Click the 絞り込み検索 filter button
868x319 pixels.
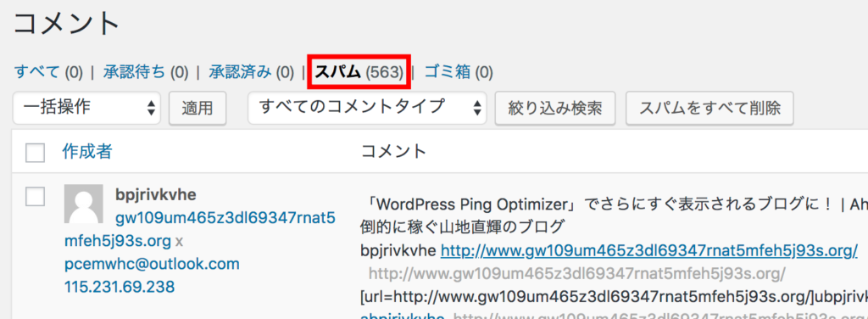[555, 108]
